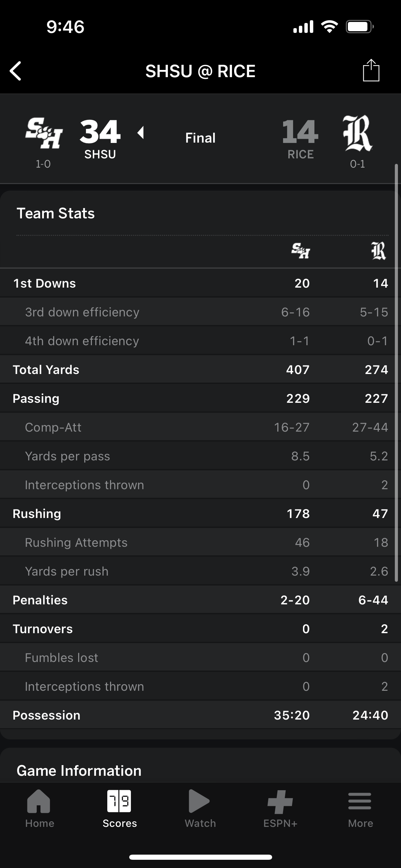Screen dimensions: 401x868
Task: Switch to the Scores tab
Action: tap(120, 809)
